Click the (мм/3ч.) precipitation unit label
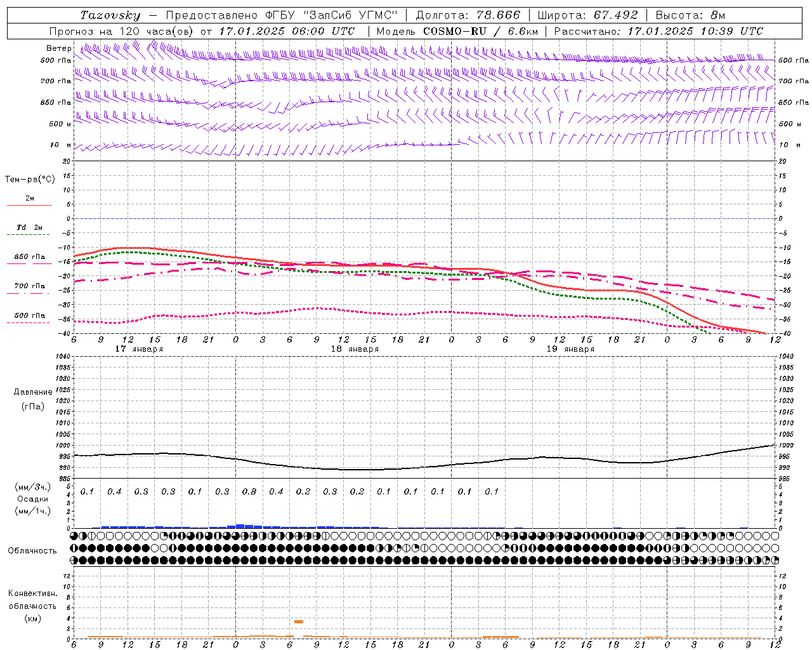812x650 pixels. click(33, 487)
